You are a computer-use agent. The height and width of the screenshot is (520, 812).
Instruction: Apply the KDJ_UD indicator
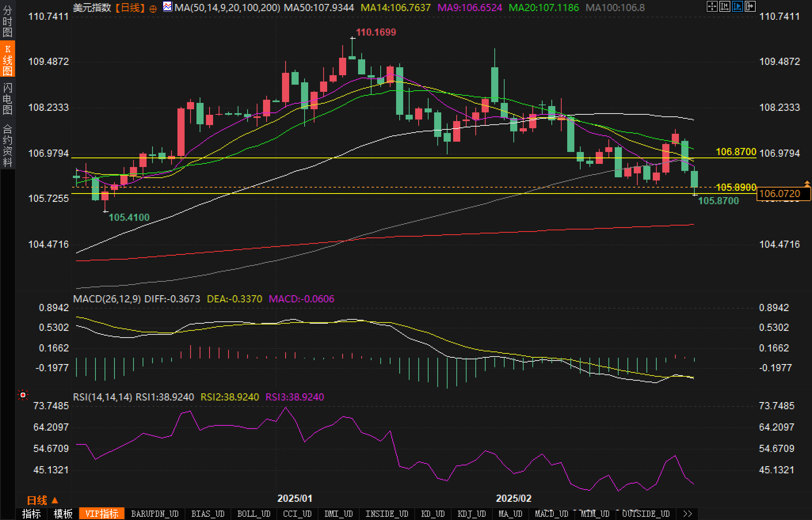tap(471, 514)
